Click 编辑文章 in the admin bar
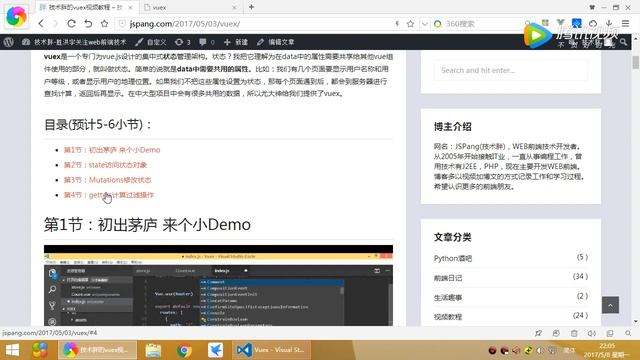Screen dimensions: 640x360 point(276,42)
